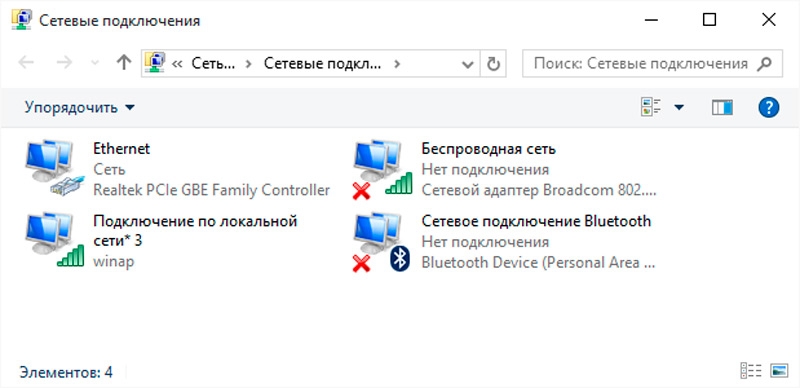Click the back navigation arrow
This screenshot has width=800, height=388.
[x=26, y=63]
